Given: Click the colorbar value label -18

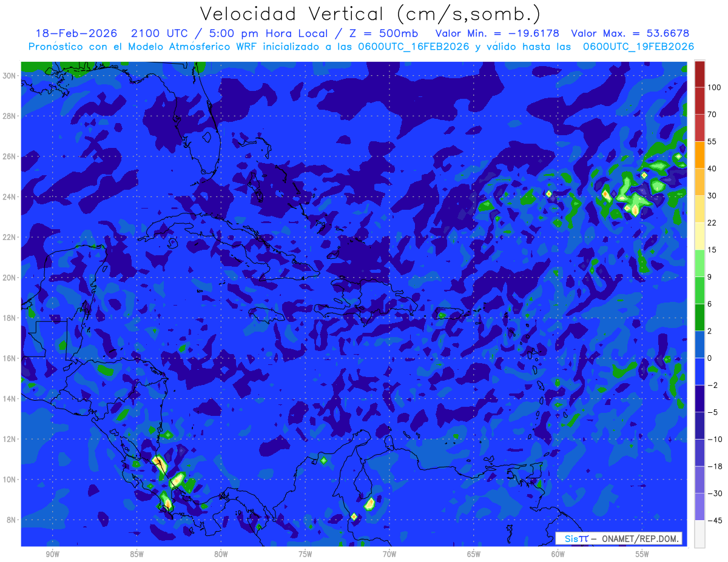Looking at the screenshot, I should point(714,466).
